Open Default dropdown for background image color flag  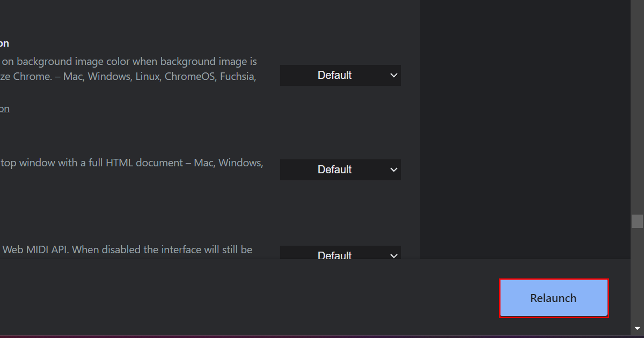click(x=340, y=75)
